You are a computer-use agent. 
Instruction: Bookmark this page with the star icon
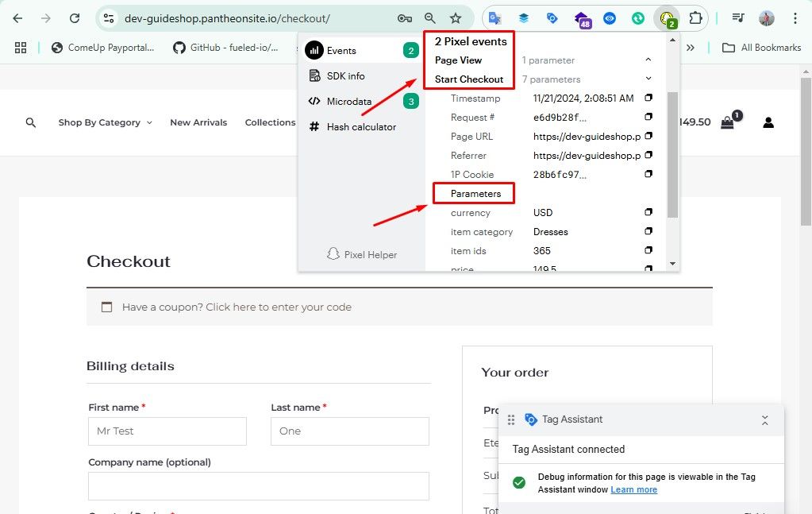click(455, 18)
